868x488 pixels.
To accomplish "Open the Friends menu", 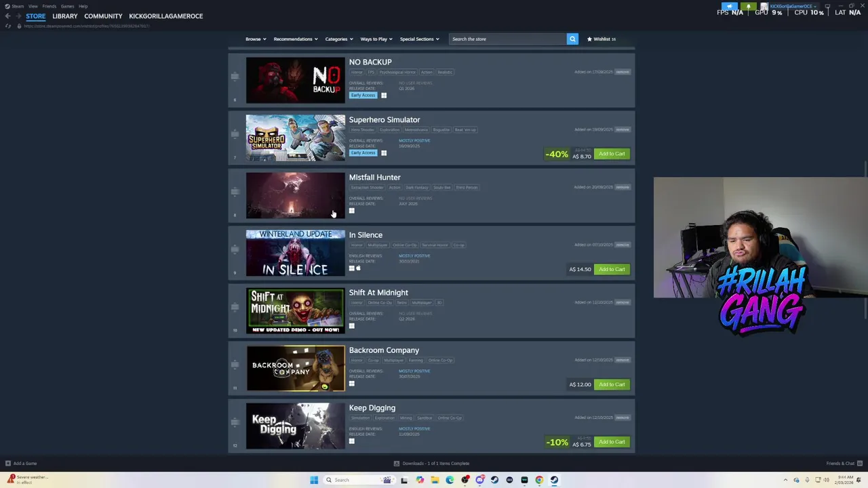I will (x=49, y=6).
